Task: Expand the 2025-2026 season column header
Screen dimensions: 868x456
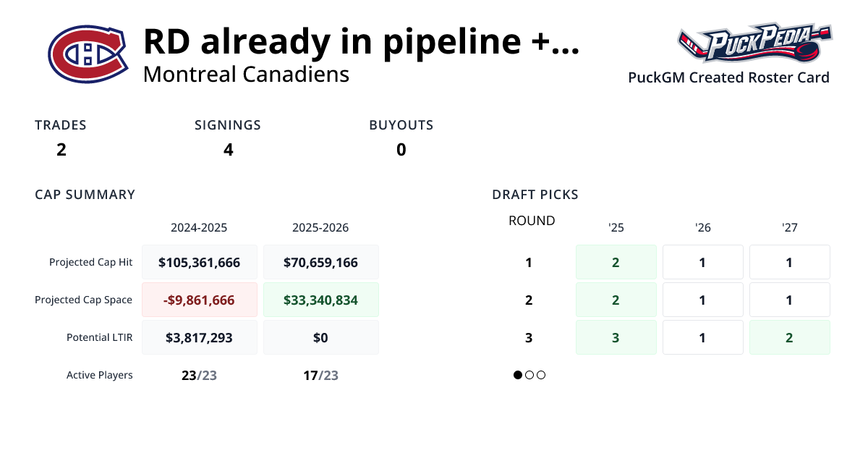Action: [321, 227]
